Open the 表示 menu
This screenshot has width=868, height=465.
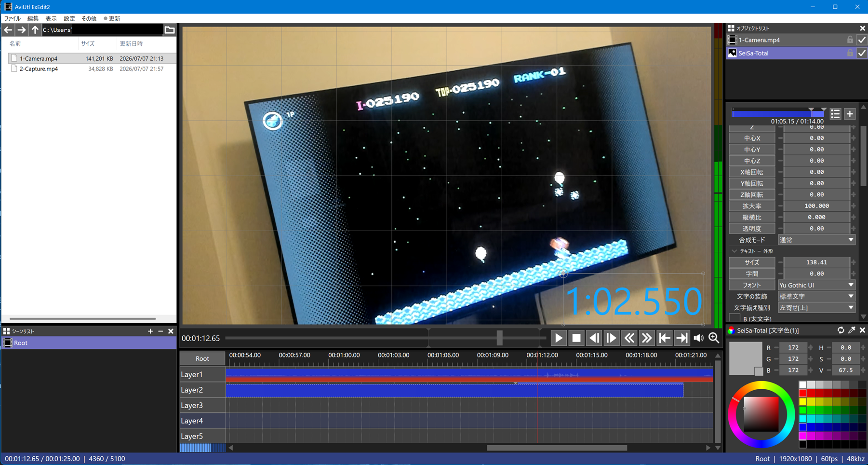point(51,18)
